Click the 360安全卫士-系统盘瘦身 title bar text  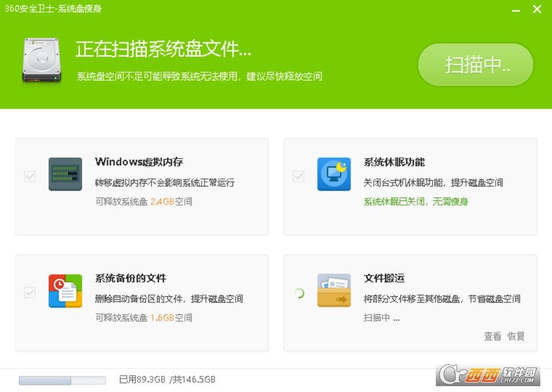[x=53, y=9]
